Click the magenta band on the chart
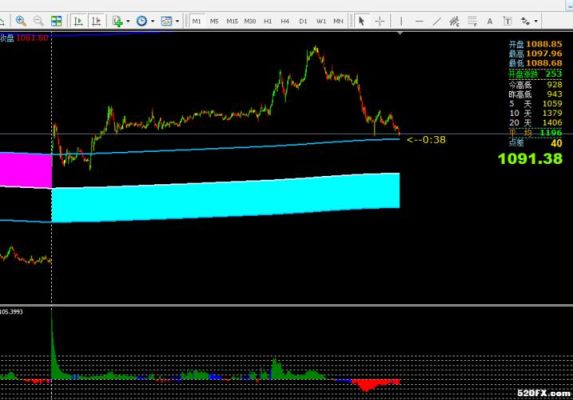573x400 pixels. pyautogui.click(x=26, y=171)
